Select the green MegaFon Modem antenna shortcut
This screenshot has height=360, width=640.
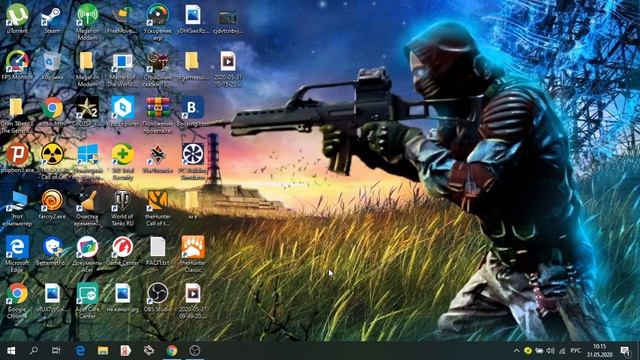(87, 16)
